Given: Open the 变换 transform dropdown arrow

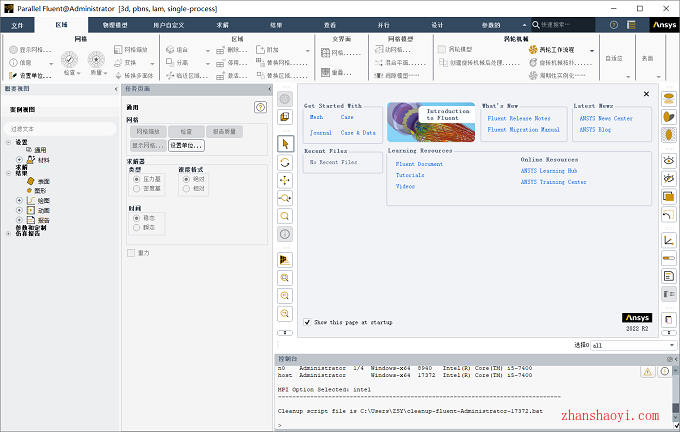Looking at the screenshot, I should (152, 63).
